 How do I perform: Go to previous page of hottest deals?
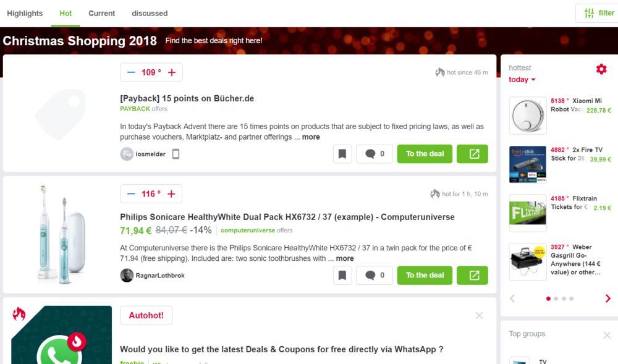pos(512,298)
